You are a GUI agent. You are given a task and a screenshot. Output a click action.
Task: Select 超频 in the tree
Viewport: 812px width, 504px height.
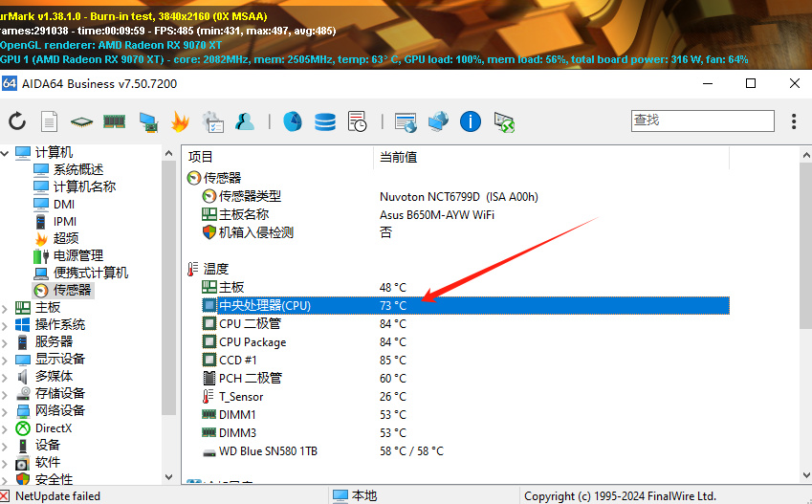(66, 238)
